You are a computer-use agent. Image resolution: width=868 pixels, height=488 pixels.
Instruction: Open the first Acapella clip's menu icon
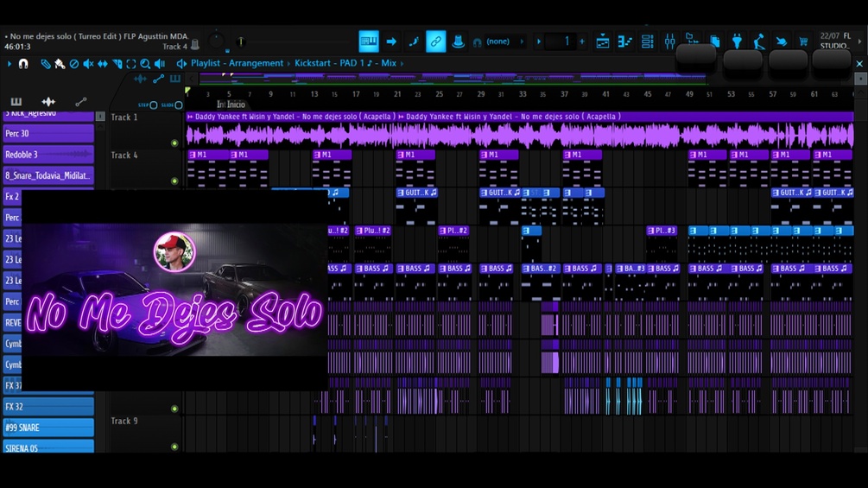click(190, 117)
